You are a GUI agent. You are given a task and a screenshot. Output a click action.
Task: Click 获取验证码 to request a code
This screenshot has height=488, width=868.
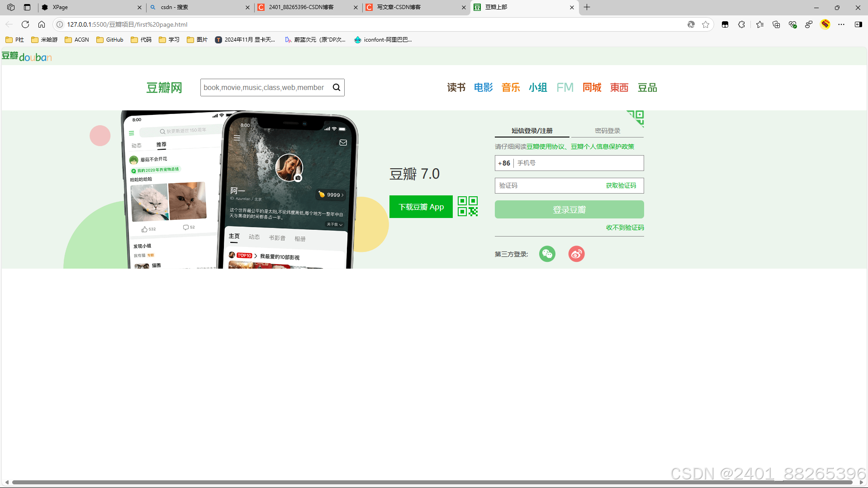tap(621, 185)
